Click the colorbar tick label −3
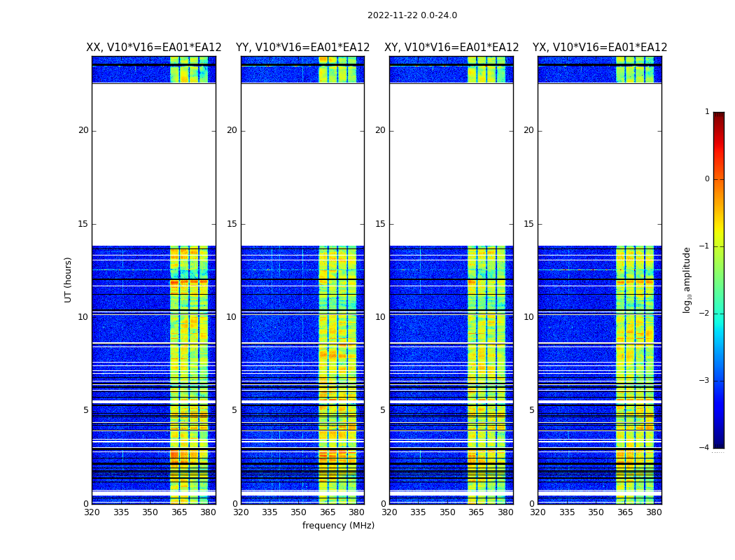735x560 pixels. coord(705,381)
